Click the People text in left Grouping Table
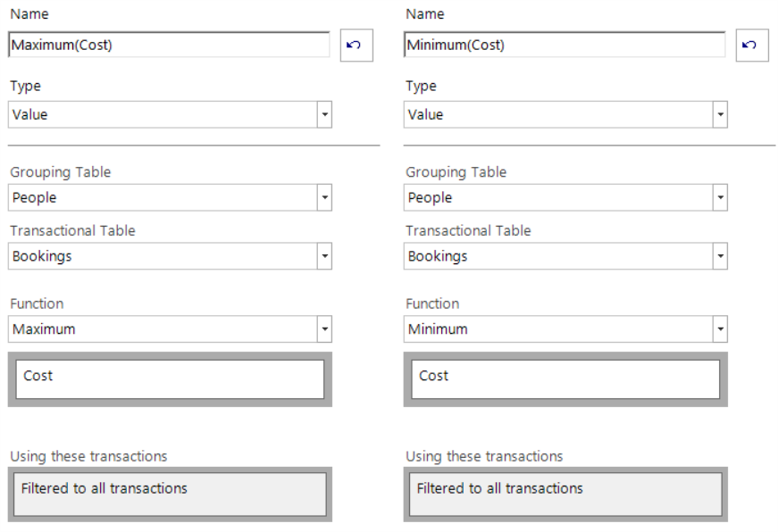The image size is (778, 532). [35, 197]
